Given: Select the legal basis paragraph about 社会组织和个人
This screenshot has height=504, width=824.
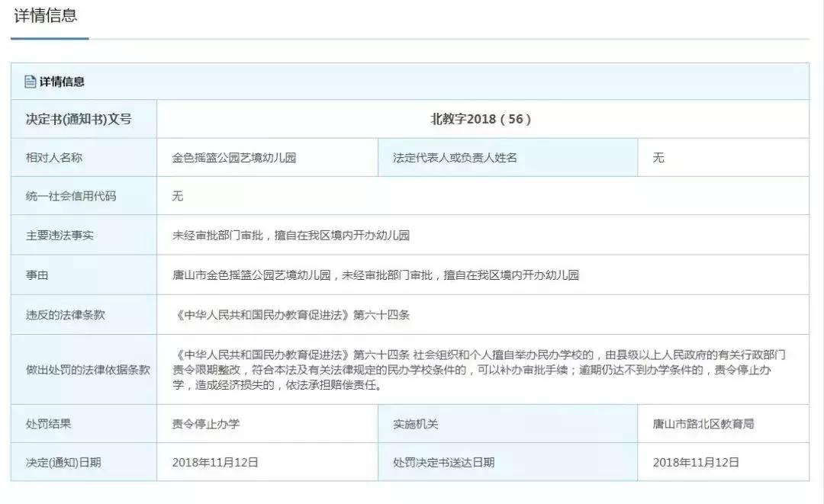Looking at the screenshot, I should (x=478, y=370).
